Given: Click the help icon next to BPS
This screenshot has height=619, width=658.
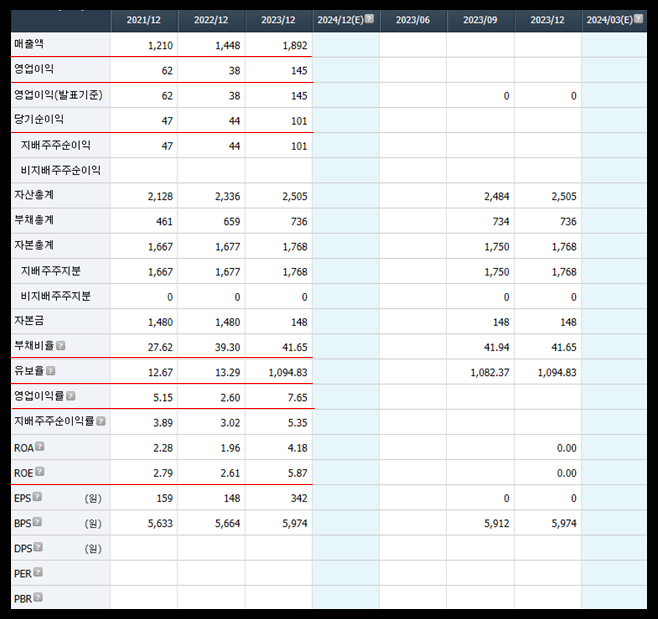Looking at the screenshot, I should point(37,522).
